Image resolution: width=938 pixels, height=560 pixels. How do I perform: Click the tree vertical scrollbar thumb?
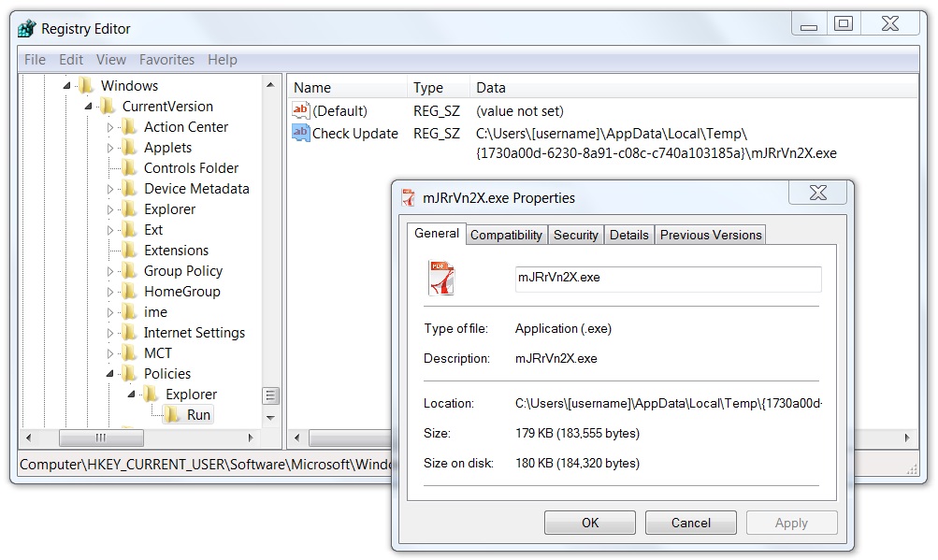[270, 395]
